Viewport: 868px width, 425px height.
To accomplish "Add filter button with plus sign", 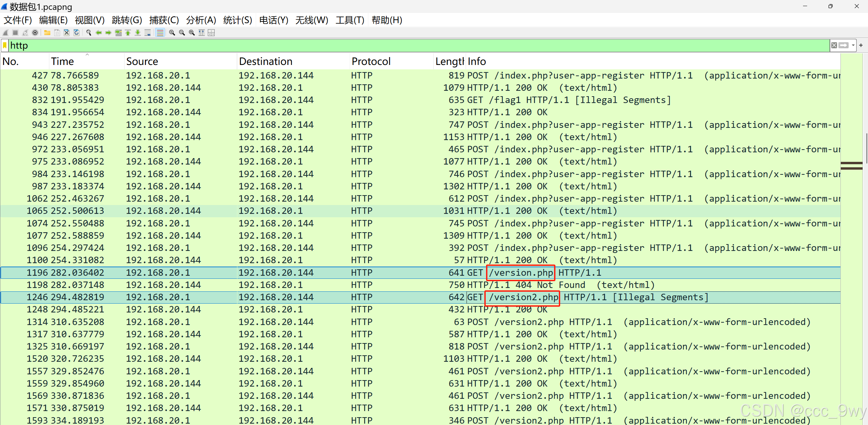I will (x=861, y=45).
